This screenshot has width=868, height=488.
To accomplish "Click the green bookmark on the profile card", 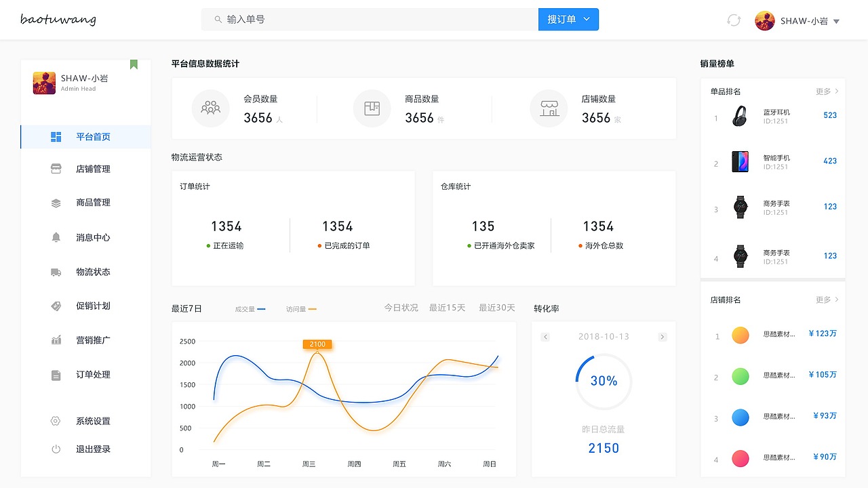I will click(134, 63).
